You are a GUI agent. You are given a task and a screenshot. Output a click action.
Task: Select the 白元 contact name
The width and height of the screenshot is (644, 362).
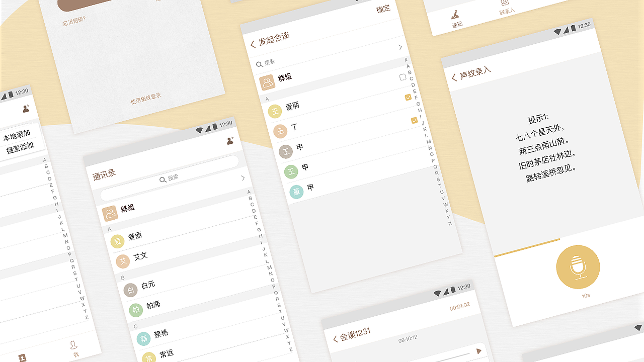tap(148, 285)
